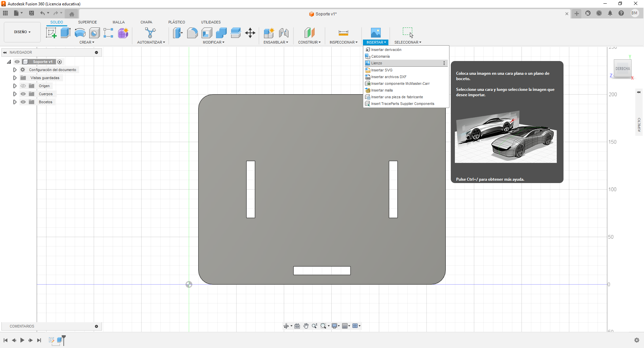Hide the Cuerpos folder
The image size is (644, 348).
click(23, 94)
